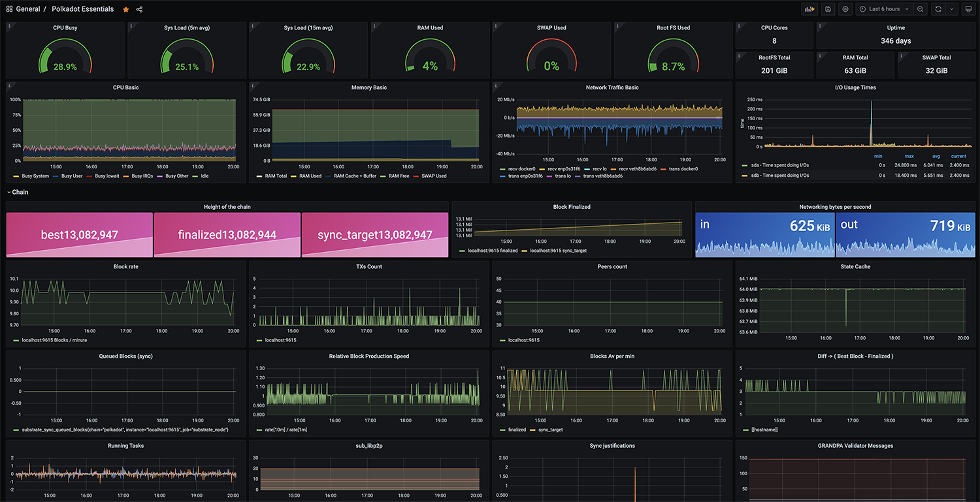This screenshot has height=502, width=980.
Task: Open the State Cache panel title menu
Action: coord(855,266)
